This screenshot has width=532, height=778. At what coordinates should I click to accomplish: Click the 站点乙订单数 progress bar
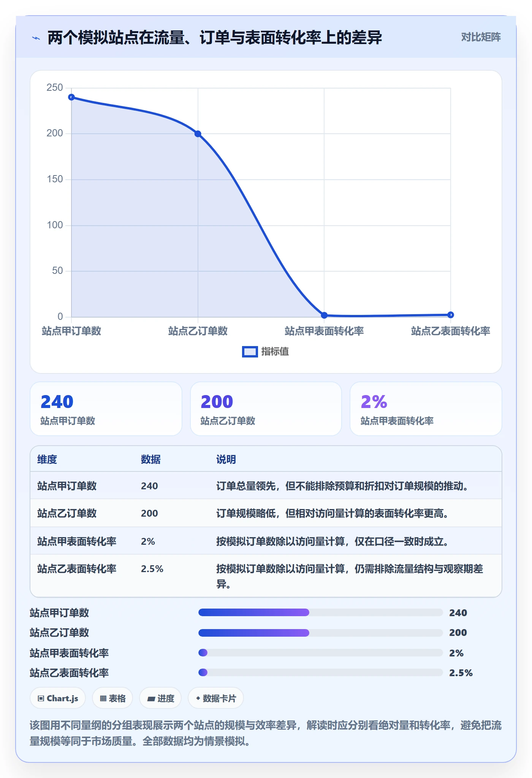pyautogui.click(x=321, y=633)
